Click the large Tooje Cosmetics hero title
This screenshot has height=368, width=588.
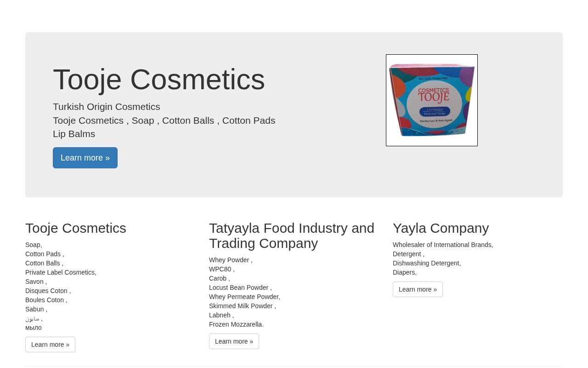coord(159,79)
